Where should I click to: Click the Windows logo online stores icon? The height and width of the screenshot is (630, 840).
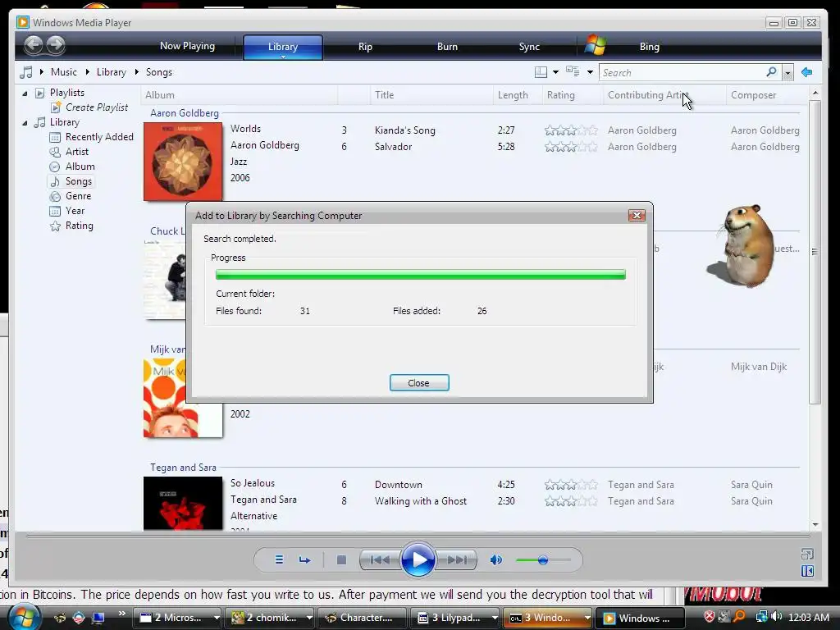tap(596, 45)
